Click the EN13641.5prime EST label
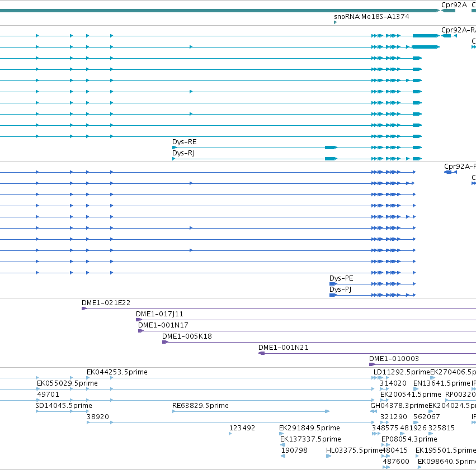The image size is (476, 470). [x=442, y=383]
